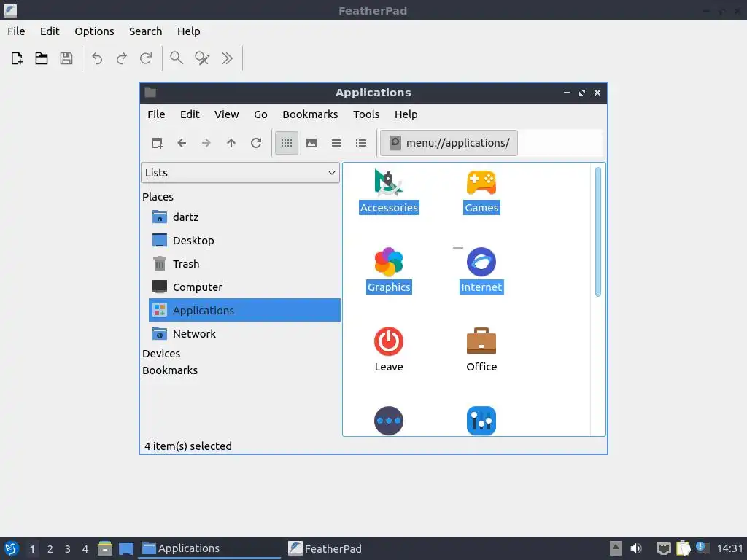Viewport: 747px width, 560px height.
Task: Open a new tab in file manager
Action: [157, 143]
